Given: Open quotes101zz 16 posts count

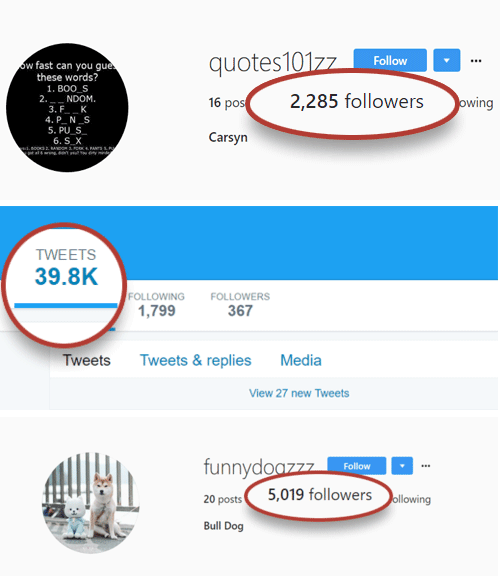Looking at the screenshot, I should (227, 103).
